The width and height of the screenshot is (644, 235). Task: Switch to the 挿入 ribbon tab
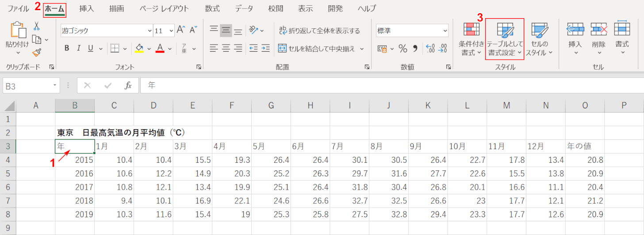pyautogui.click(x=87, y=8)
